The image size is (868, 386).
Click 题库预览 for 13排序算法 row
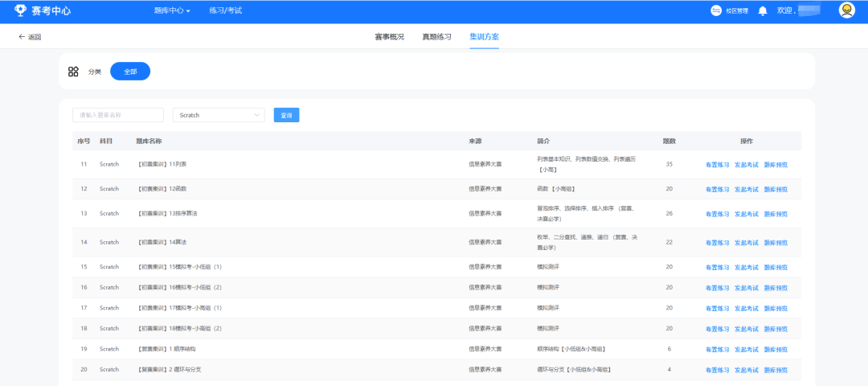pyautogui.click(x=776, y=215)
